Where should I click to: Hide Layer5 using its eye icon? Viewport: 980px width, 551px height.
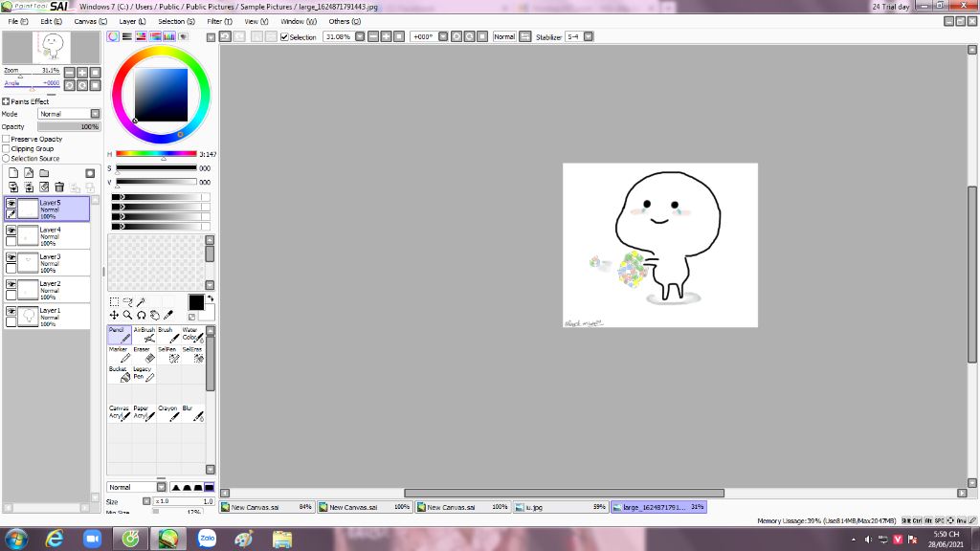pos(11,204)
